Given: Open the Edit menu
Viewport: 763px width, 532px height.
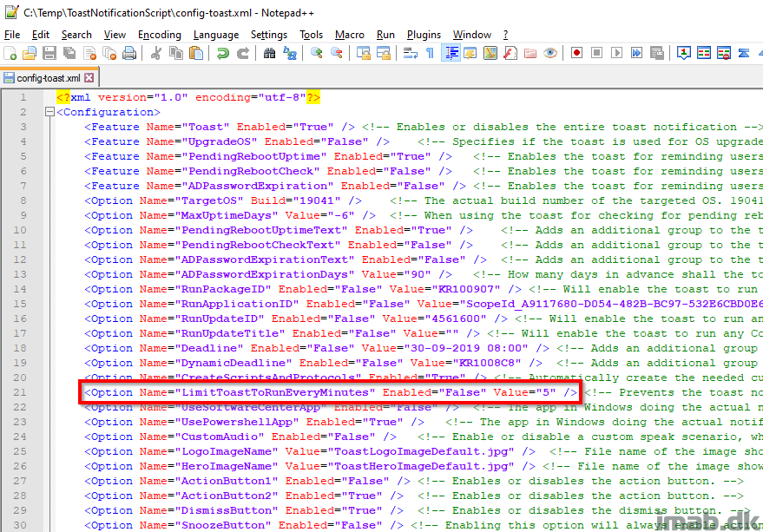Looking at the screenshot, I should (41, 35).
